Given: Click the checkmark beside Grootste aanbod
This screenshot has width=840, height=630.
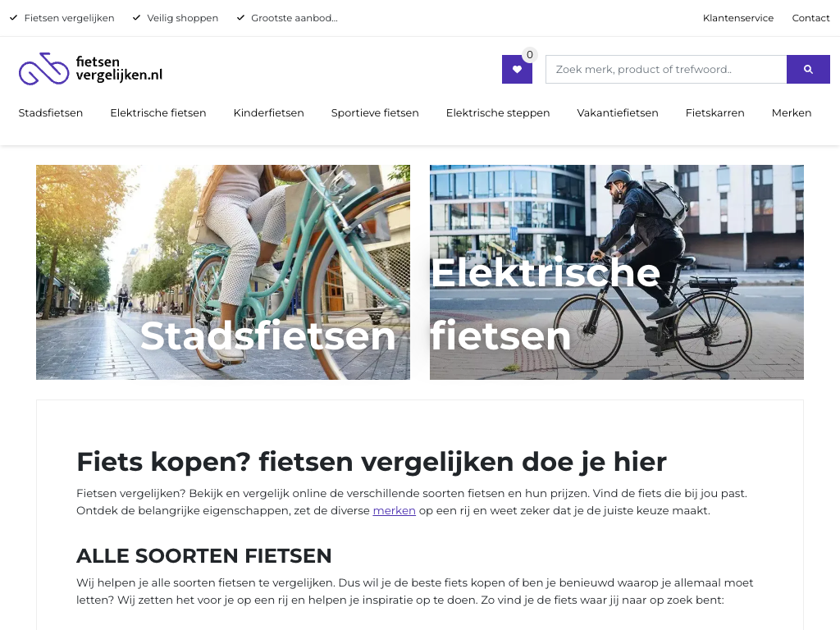Looking at the screenshot, I should 240,18.
